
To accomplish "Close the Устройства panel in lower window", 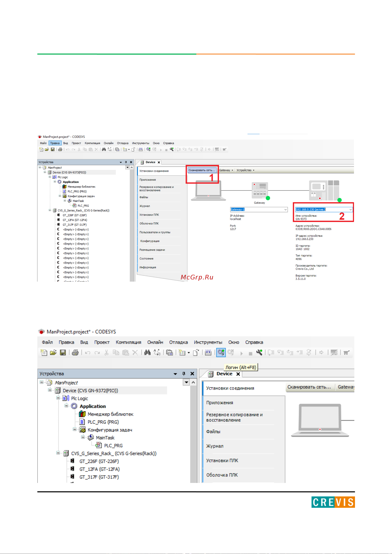I will [192, 374].
